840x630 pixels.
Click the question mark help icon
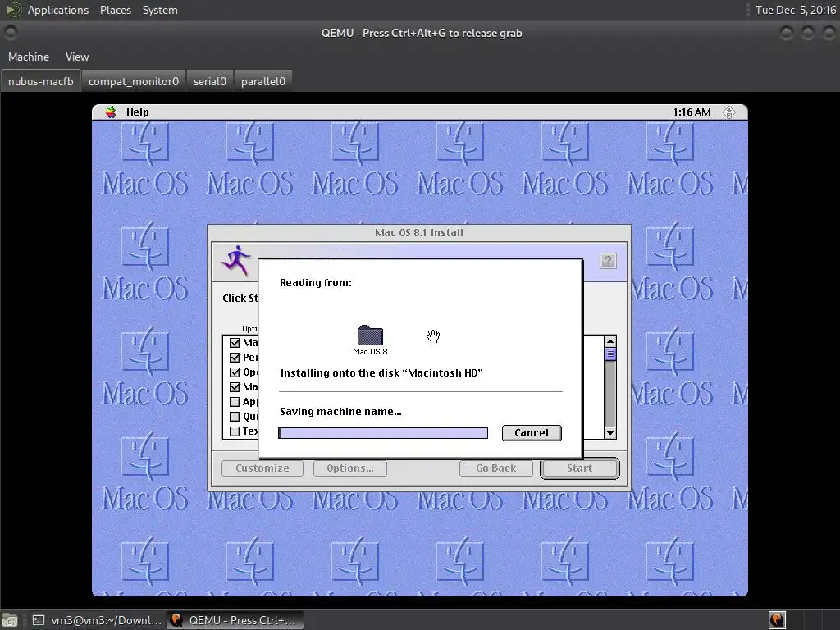pyautogui.click(x=608, y=261)
